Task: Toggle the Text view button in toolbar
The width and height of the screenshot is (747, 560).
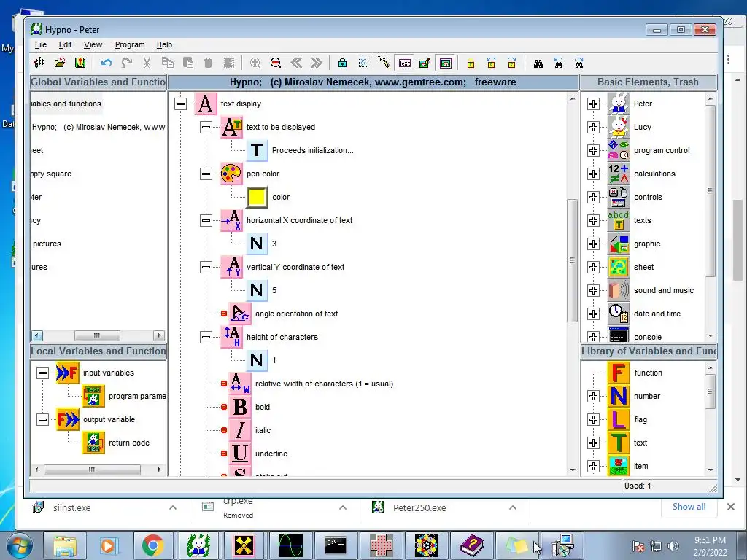Action: [404, 63]
